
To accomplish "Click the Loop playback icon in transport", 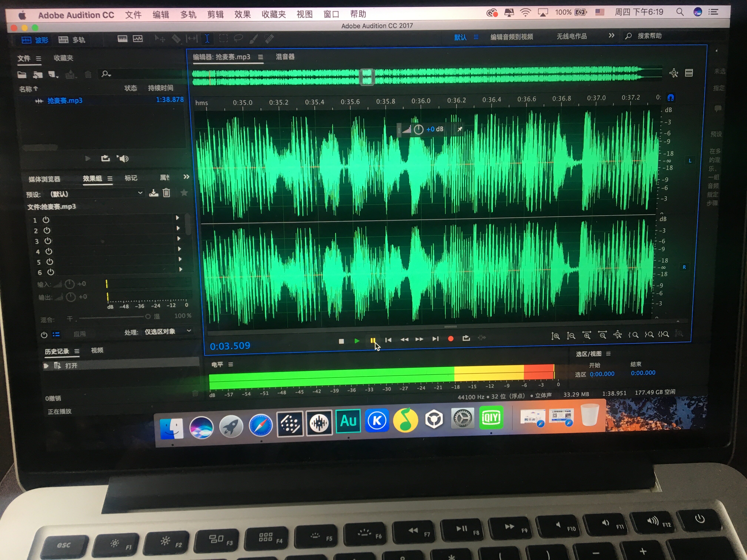I will point(466,338).
